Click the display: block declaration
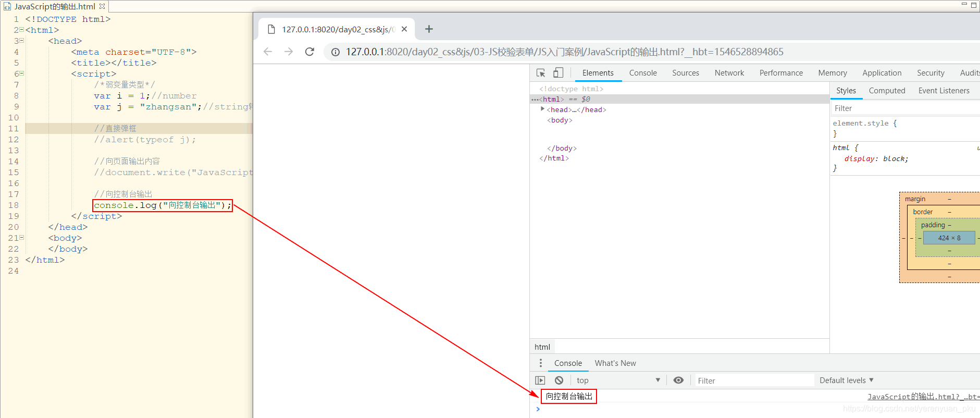Viewport: 980px width, 418px height. (x=876, y=158)
